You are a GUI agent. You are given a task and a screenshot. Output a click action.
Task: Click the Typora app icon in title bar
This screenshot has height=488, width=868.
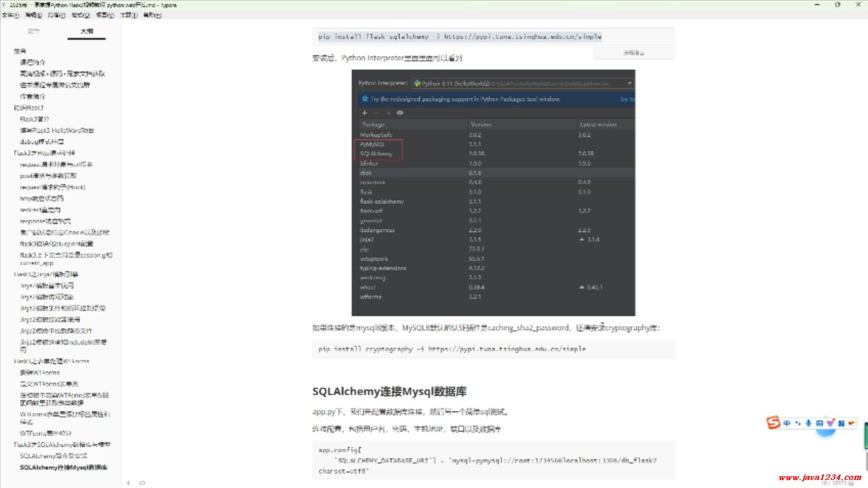coord(4,5)
